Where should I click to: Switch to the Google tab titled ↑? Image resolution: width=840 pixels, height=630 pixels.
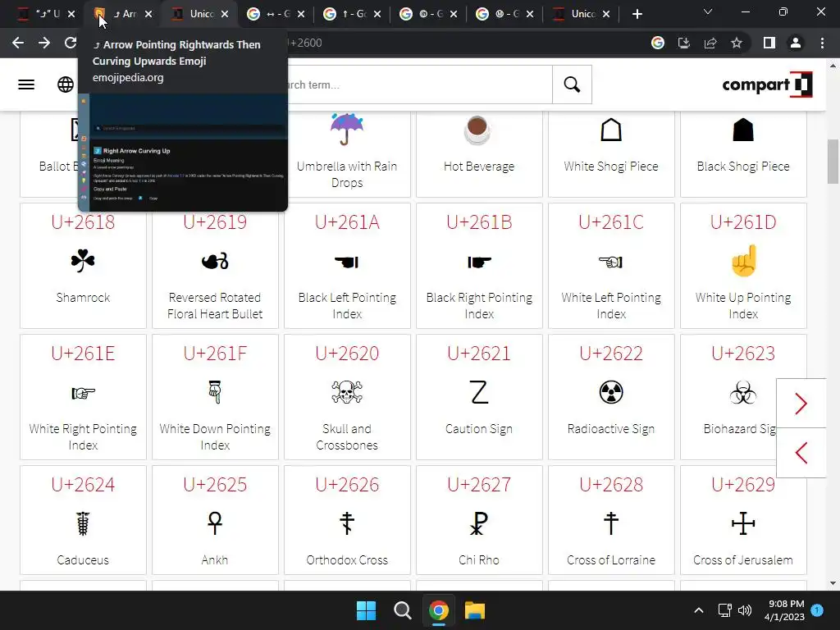click(353, 14)
